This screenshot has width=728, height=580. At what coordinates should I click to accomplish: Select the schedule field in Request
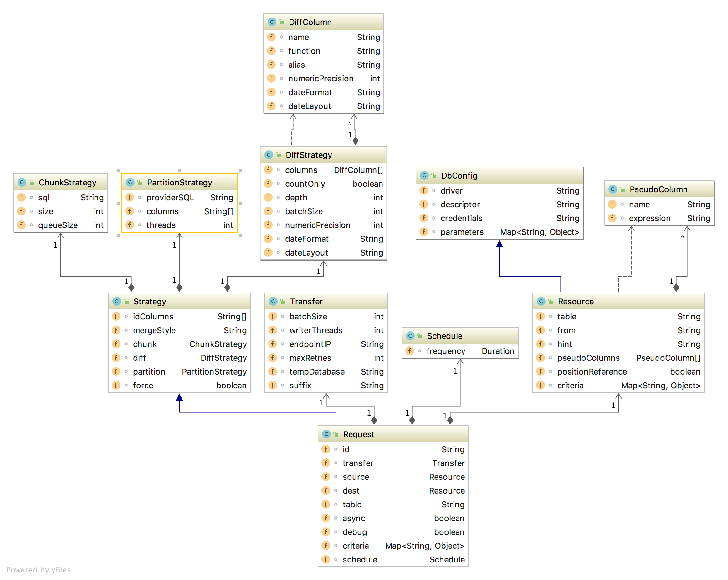[360, 559]
